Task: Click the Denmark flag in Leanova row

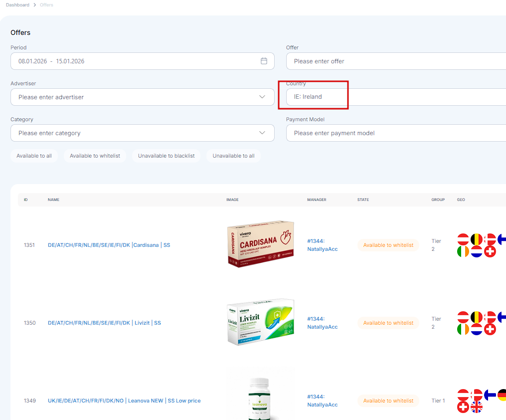Action: click(x=477, y=395)
